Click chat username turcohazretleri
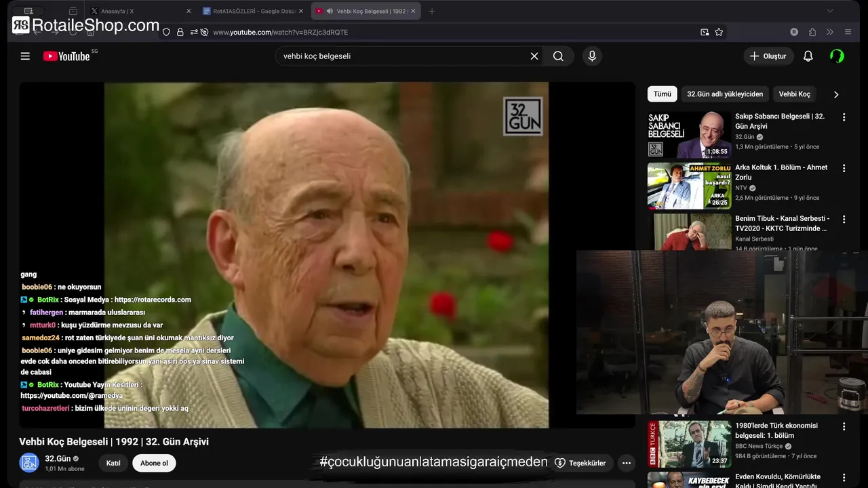This screenshot has width=868, height=488. tap(45, 408)
